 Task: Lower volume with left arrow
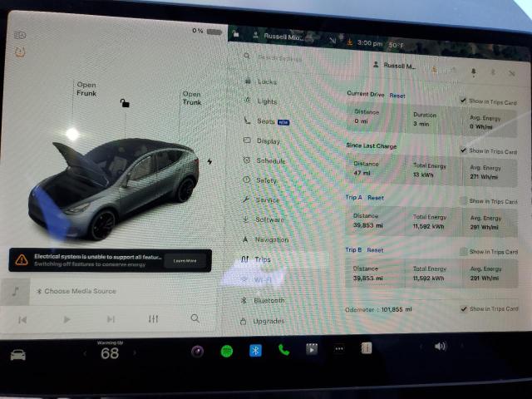click(x=421, y=347)
